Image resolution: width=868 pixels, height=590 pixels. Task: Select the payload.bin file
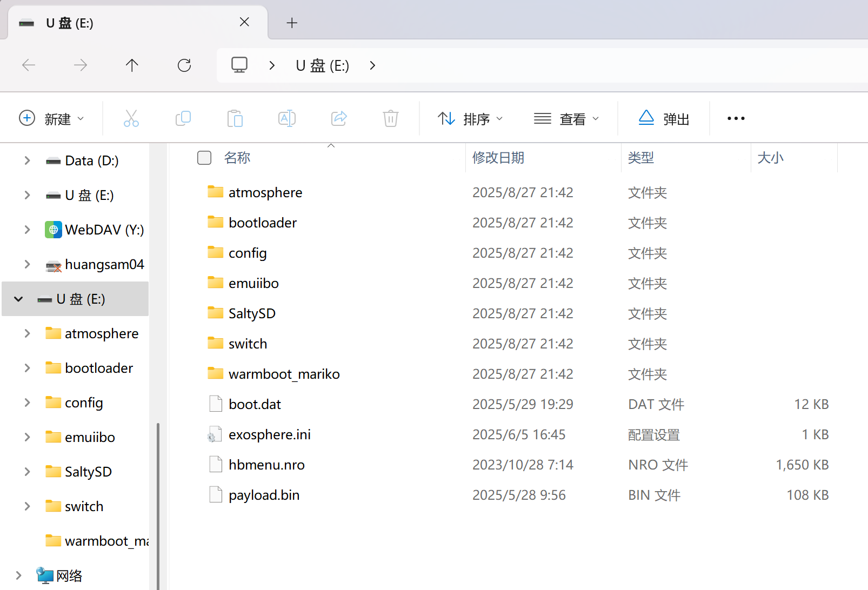tap(264, 495)
